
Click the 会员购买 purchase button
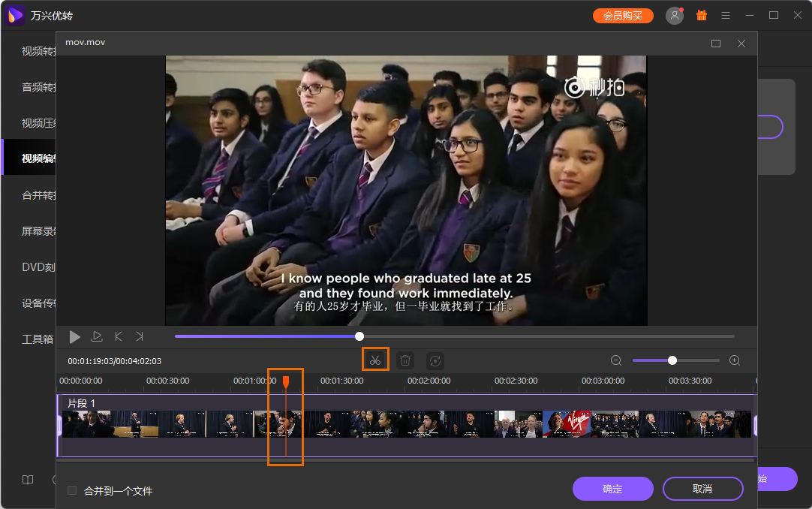(623, 15)
